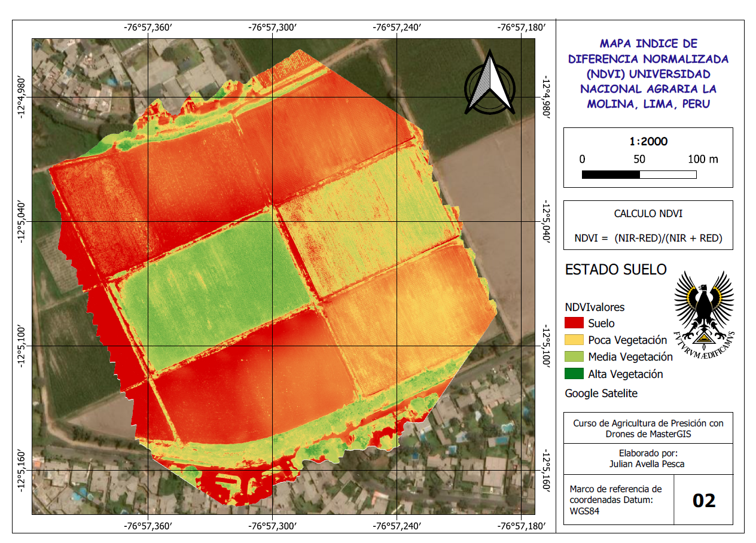Click the ESTADO SUELO heading

(615, 270)
